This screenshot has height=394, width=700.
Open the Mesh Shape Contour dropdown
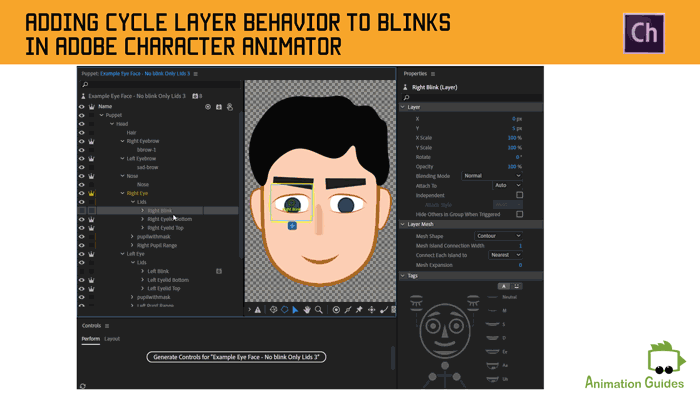click(498, 236)
